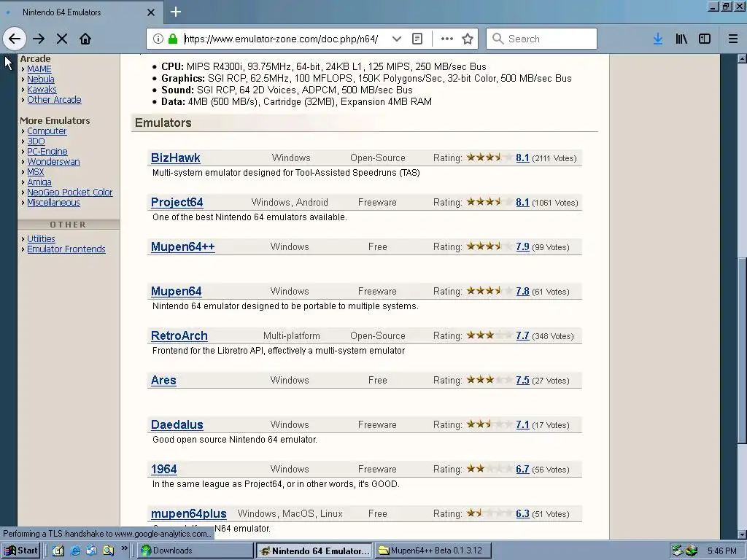Open the Miscellaneous link
Screen dimensions: 747x560
click(53, 203)
